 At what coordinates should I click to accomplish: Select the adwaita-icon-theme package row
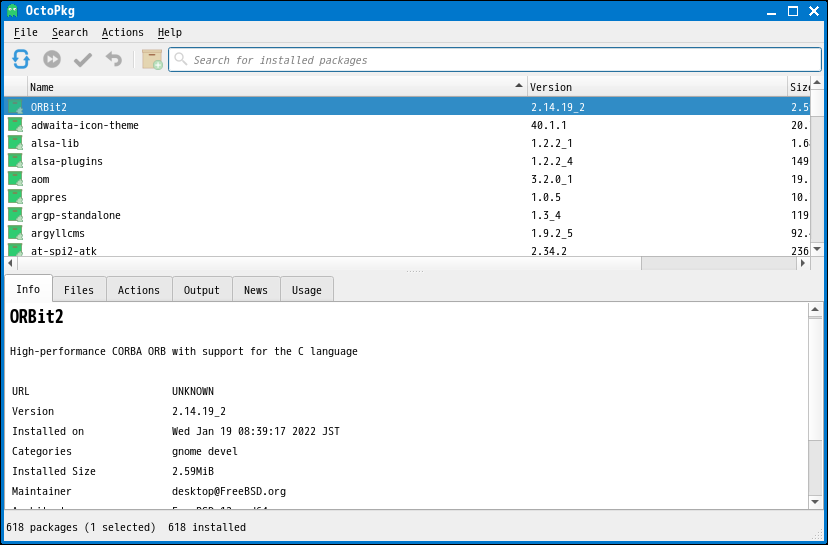coord(407,125)
